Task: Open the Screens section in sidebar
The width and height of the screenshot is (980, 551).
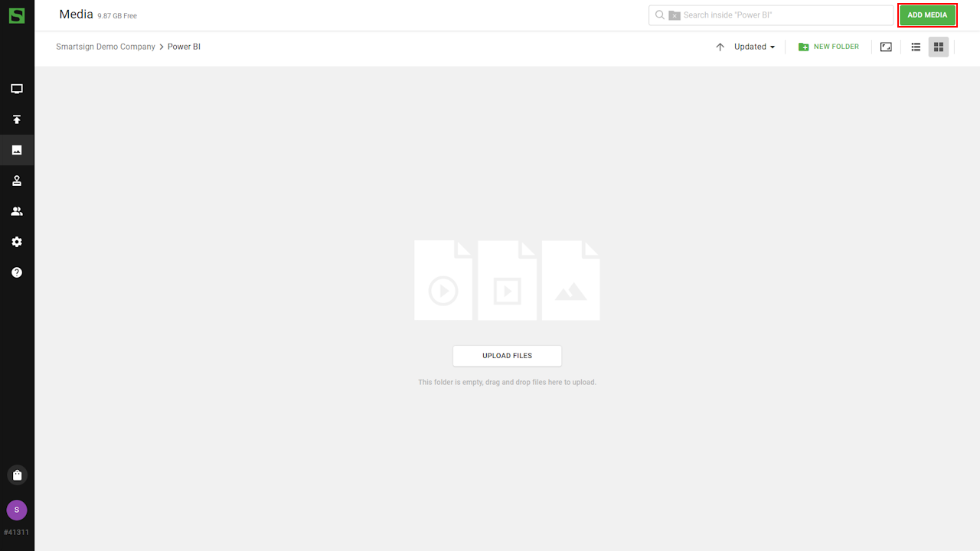Action: click(17, 89)
